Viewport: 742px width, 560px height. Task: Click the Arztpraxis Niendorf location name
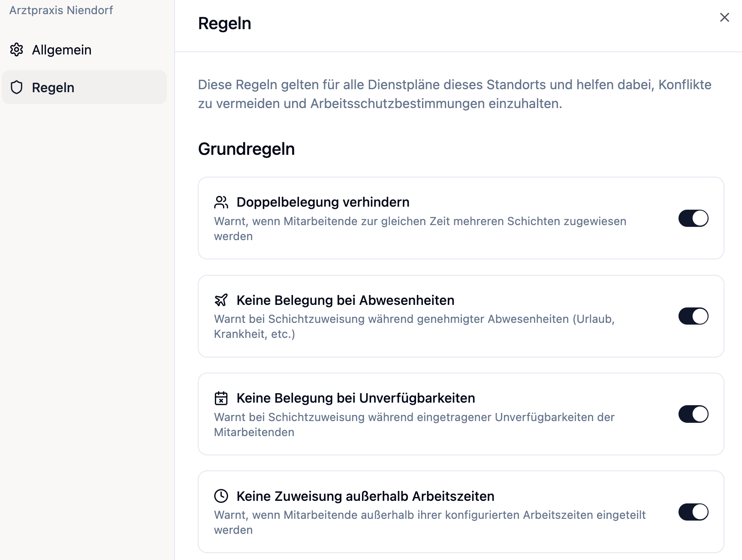[61, 10]
